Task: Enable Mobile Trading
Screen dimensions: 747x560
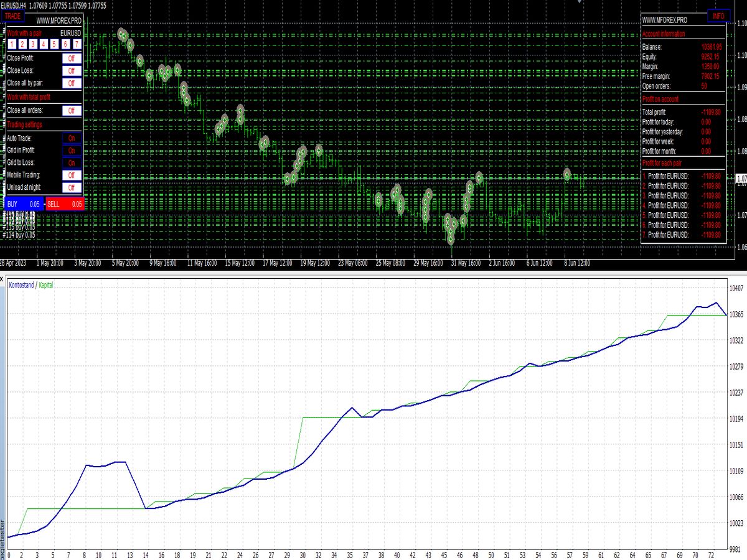Action: coord(71,175)
